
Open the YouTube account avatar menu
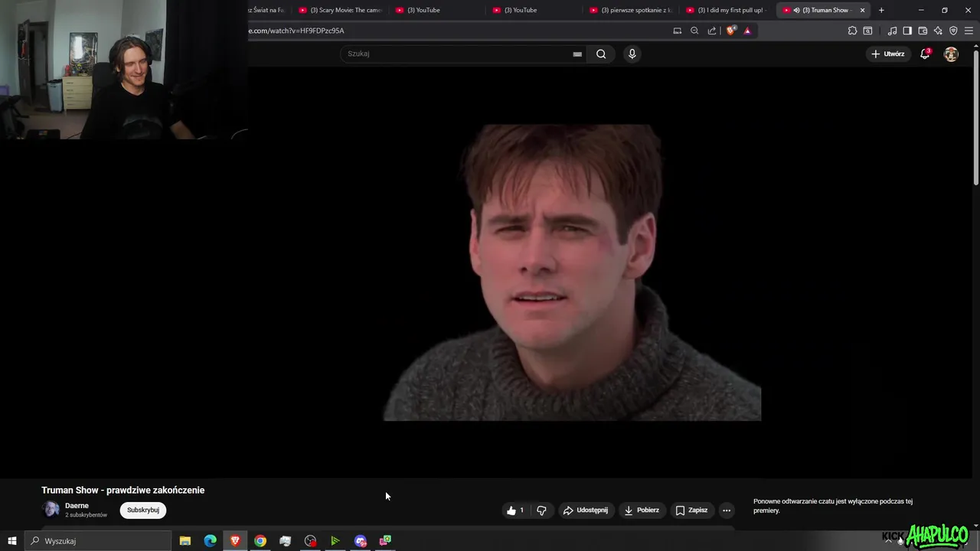(x=951, y=54)
